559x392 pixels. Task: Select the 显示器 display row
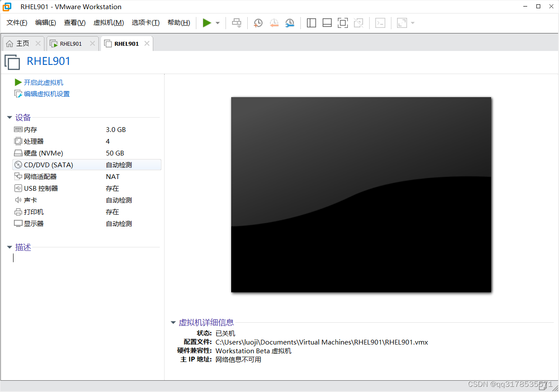[87, 223]
